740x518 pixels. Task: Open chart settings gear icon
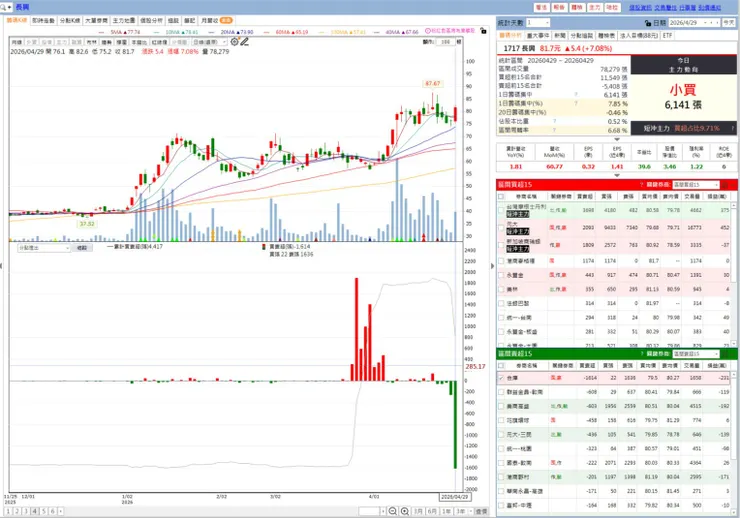point(235,42)
